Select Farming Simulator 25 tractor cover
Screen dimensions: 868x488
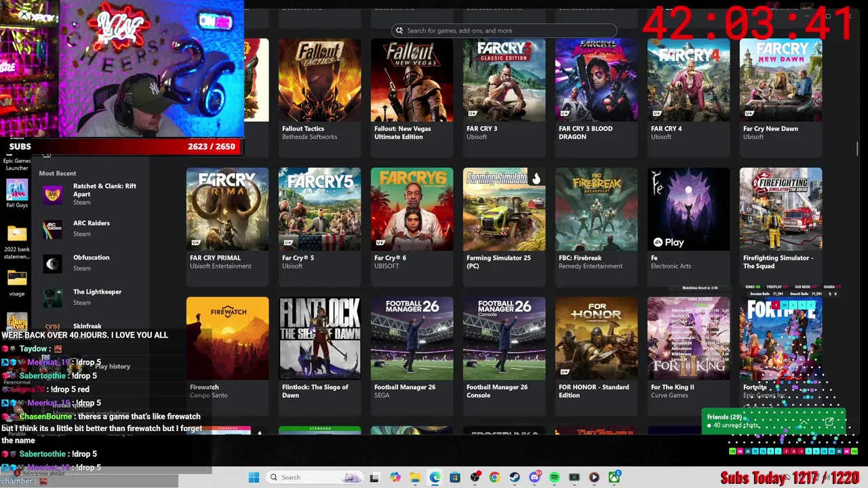(504, 209)
